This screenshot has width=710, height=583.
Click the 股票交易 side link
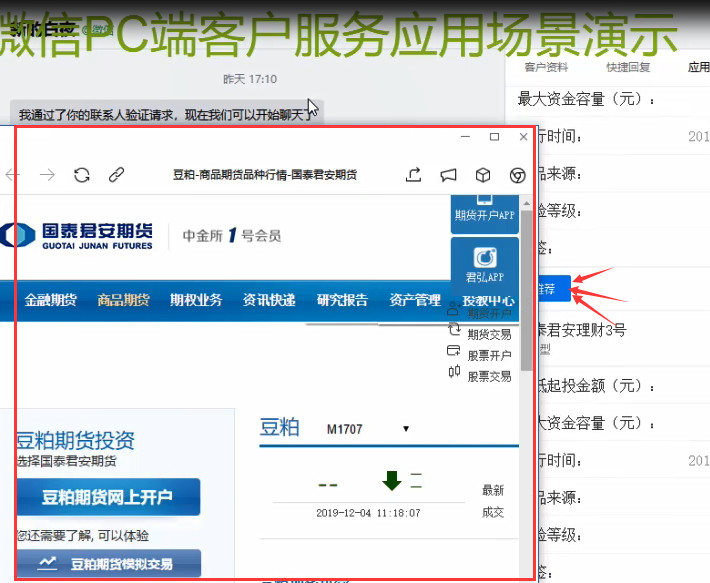(x=489, y=377)
